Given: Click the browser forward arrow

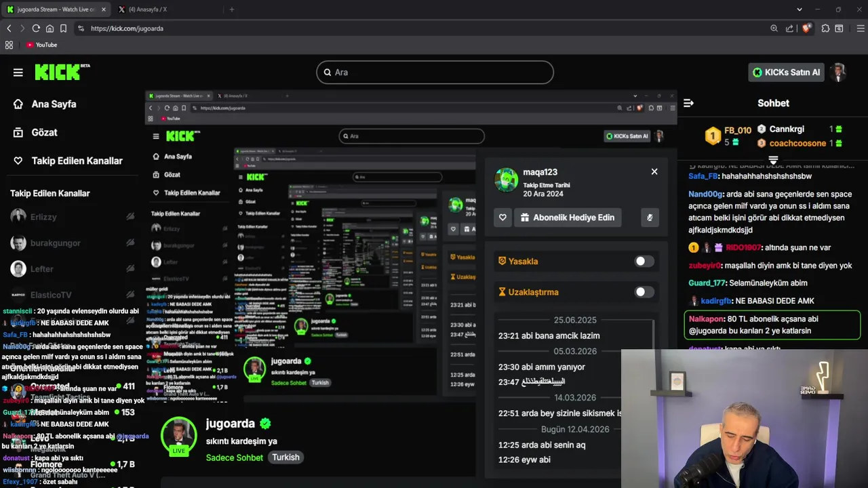Looking at the screenshot, I should (22, 28).
